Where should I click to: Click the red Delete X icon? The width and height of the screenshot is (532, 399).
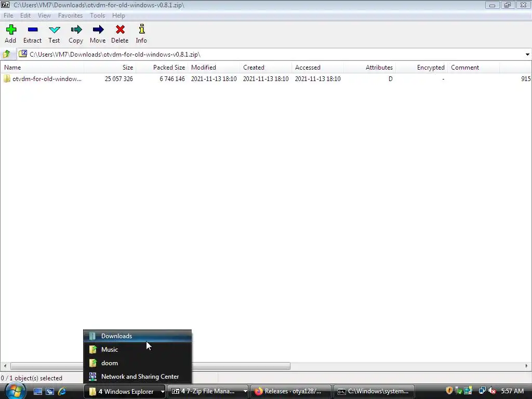[x=120, y=30]
